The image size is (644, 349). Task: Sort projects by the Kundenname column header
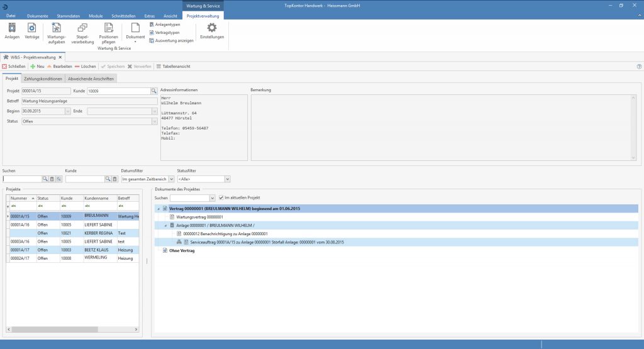100,198
